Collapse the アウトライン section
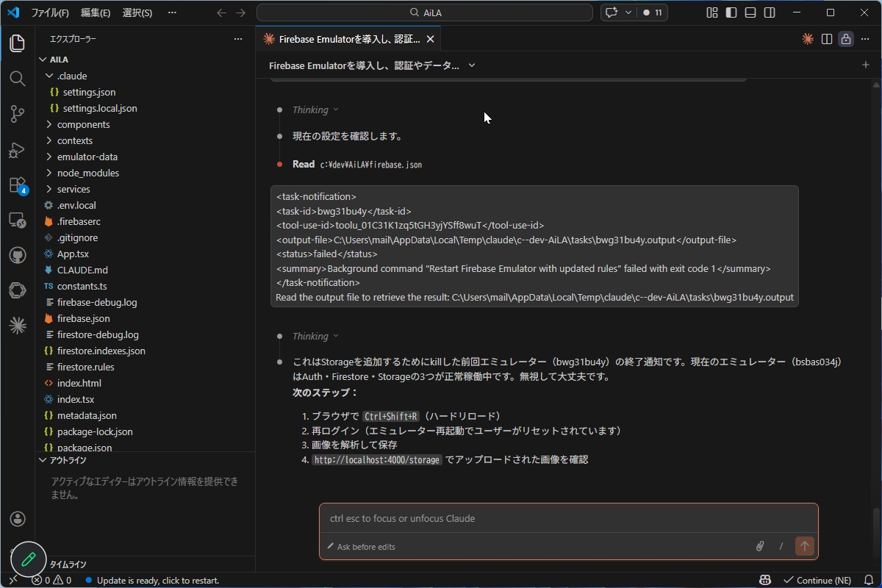 [x=145, y=460]
